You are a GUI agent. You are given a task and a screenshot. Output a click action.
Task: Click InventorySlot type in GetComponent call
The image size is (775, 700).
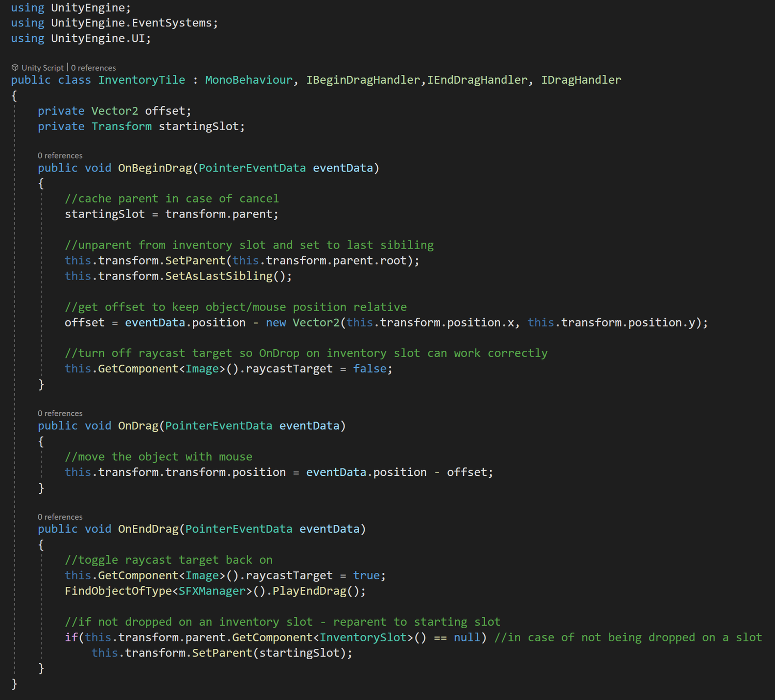pos(363,637)
